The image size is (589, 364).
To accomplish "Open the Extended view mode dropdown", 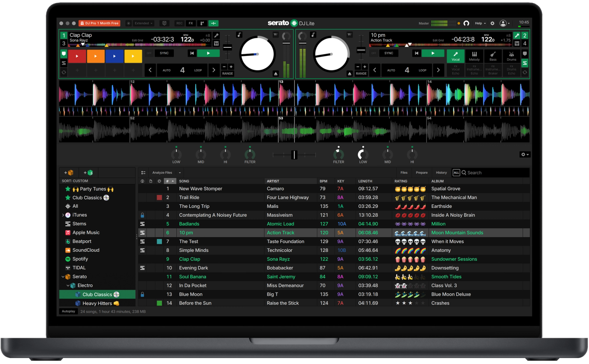I will [144, 23].
